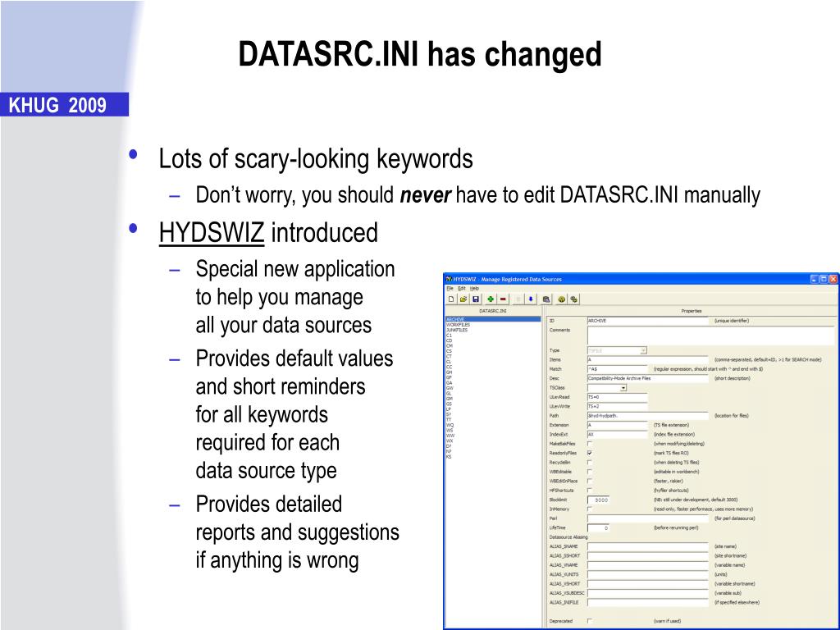Click the Desc input field
Screen dimensions: 840x630
[x=648, y=378]
